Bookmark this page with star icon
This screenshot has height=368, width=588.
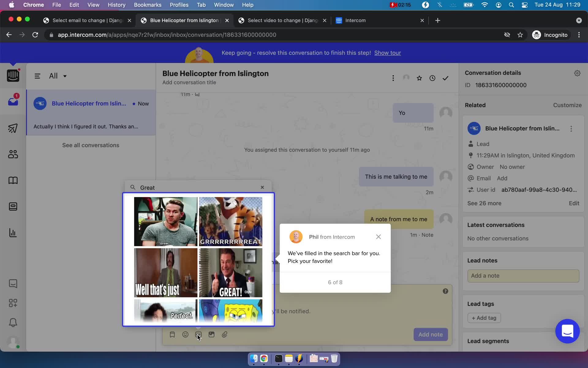pos(520,35)
